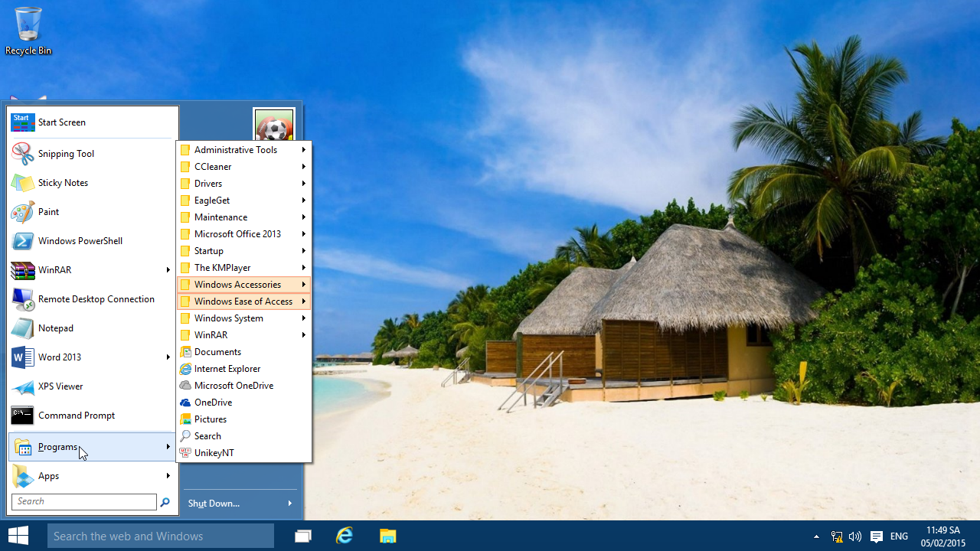Expand the Microsoft Office 2013 submenu arrow
Viewport: 980px width, 551px height.
click(304, 234)
